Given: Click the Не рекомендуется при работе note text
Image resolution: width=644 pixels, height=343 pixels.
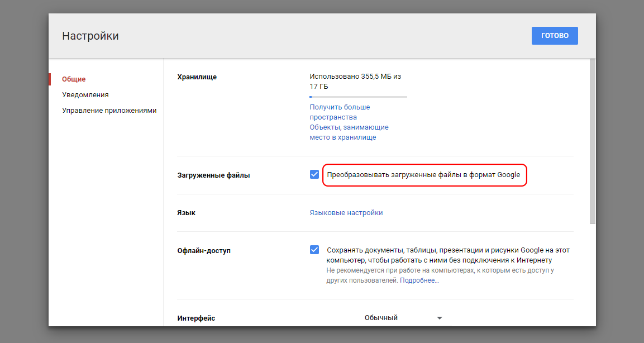Looking at the screenshot, I should tap(440, 275).
